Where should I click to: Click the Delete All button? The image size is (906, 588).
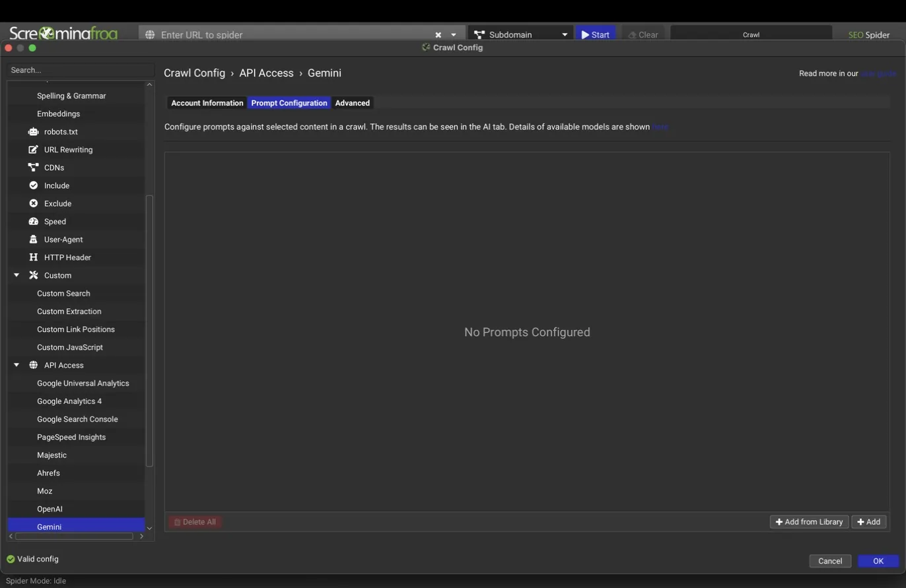(195, 522)
